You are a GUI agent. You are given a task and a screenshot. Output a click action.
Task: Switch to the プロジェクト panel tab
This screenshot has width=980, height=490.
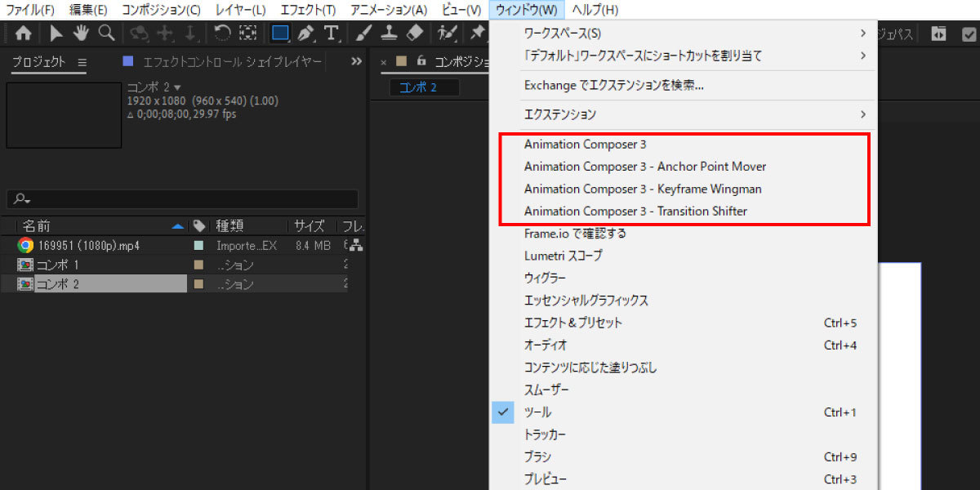[38, 62]
